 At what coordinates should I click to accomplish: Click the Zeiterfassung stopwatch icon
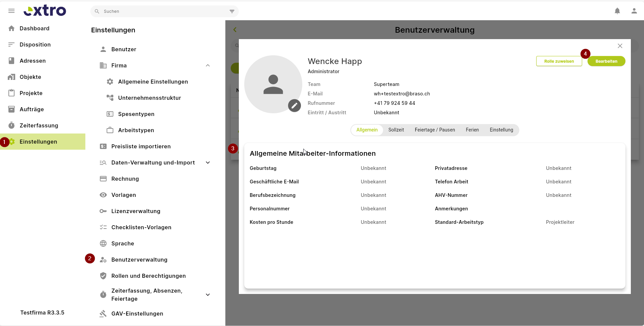pyautogui.click(x=11, y=125)
